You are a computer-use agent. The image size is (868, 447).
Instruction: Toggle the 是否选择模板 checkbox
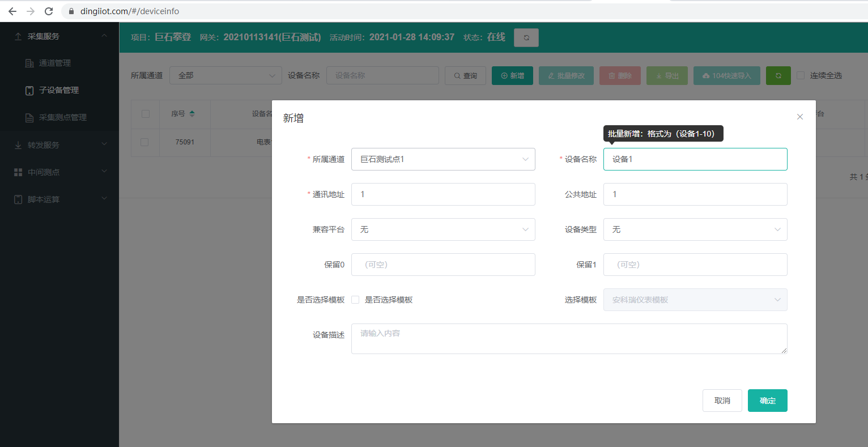355,300
